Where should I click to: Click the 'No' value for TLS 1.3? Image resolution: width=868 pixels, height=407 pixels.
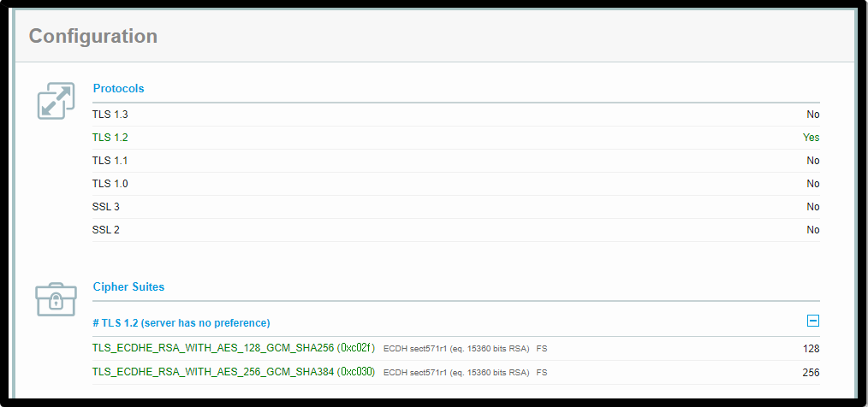(x=812, y=115)
